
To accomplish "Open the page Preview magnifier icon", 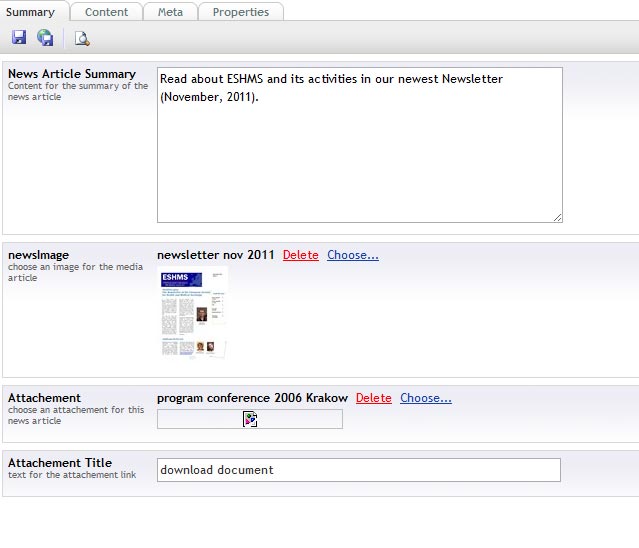I will (82, 38).
